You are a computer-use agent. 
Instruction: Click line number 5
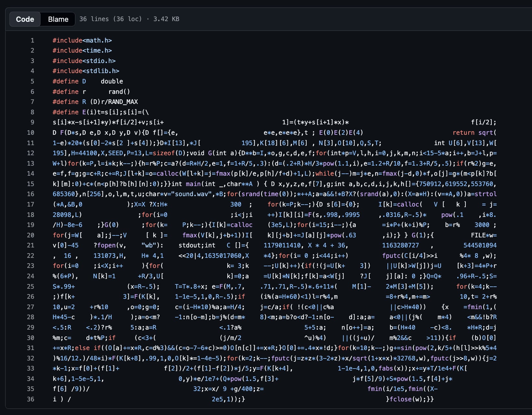click(x=32, y=81)
